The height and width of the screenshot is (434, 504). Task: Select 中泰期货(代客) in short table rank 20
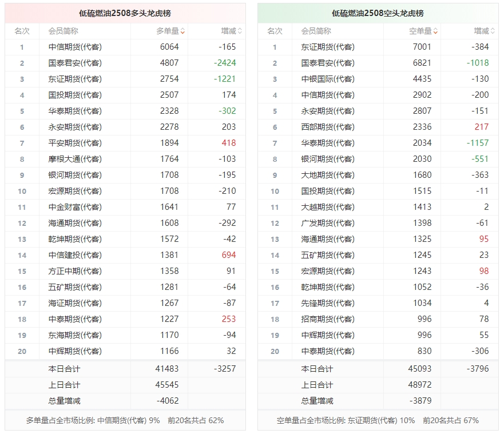328,352
